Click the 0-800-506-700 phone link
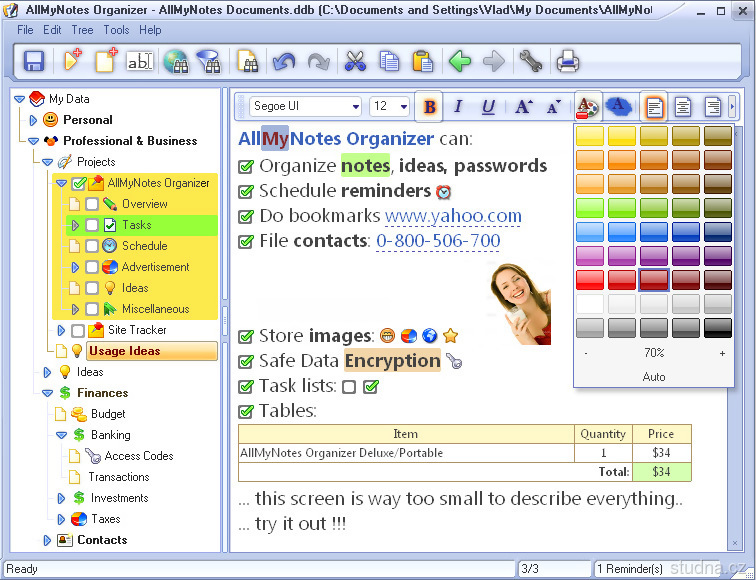Viewport: 756px width, 580px height. 438,241
